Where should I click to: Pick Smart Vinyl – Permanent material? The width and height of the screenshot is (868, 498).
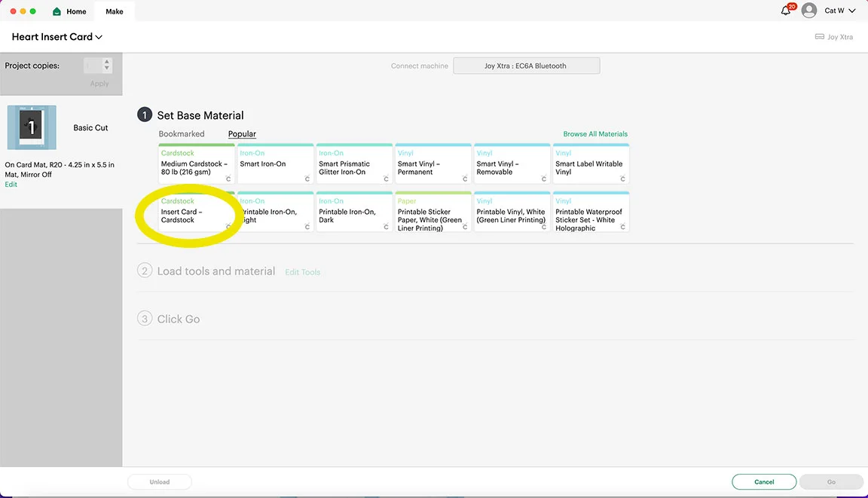click(x=433, y=163)
